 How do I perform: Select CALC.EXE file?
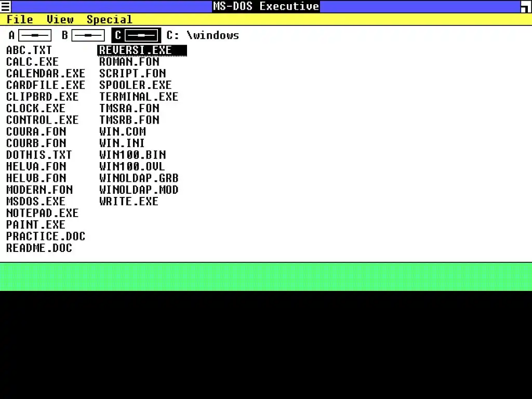(32, 62)
